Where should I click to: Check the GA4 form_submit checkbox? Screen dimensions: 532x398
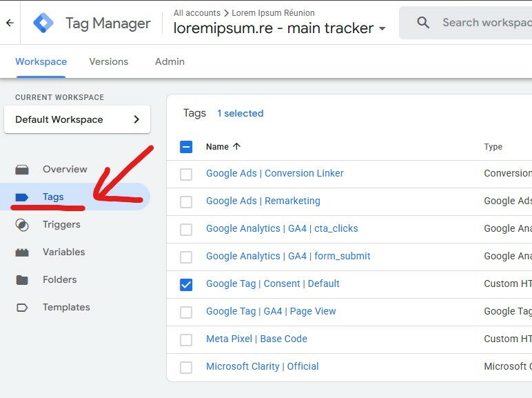[x=186, y=257]
